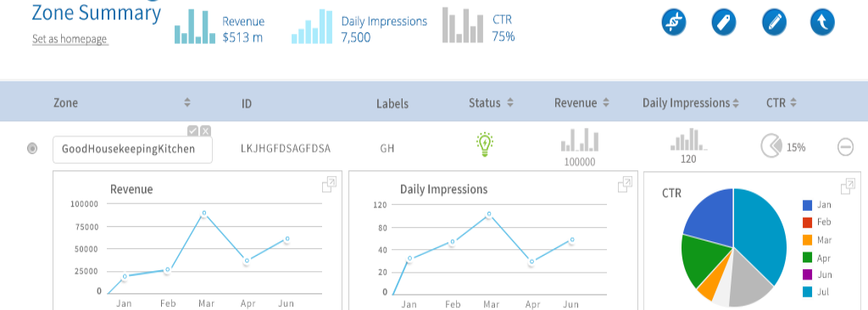
Task: Click the green lightbulb status icon
Action: pyautogui.click(x=484, y=145)
